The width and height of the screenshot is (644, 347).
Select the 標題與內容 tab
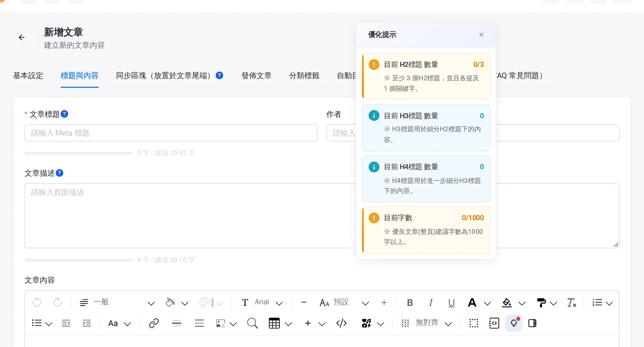click(80, 76)
